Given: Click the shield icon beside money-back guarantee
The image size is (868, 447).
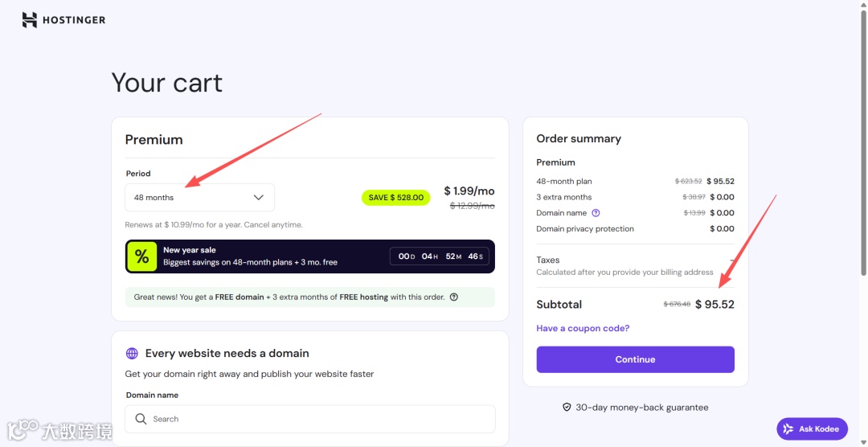Looking at the screenshot, I should (x=567, y=408).
